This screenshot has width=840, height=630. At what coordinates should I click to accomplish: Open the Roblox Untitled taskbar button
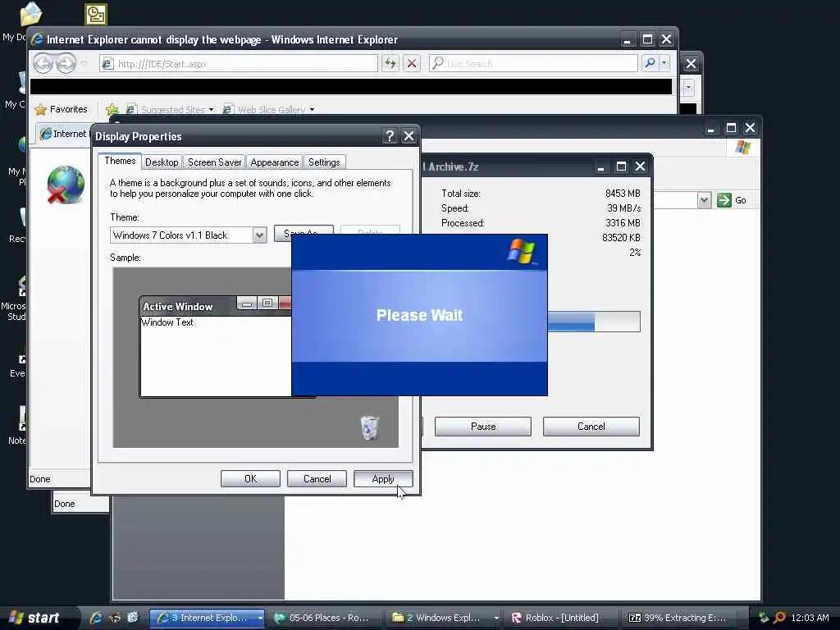click(x=560, y=618)
